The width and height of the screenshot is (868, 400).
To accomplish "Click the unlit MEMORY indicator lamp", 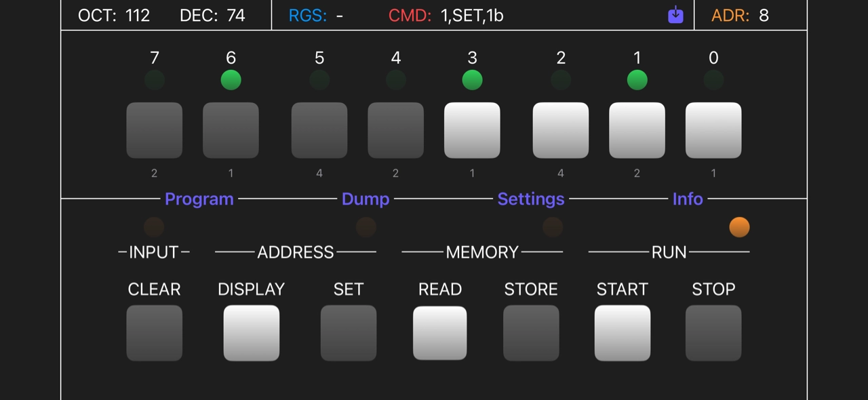I will click(553, 227).
